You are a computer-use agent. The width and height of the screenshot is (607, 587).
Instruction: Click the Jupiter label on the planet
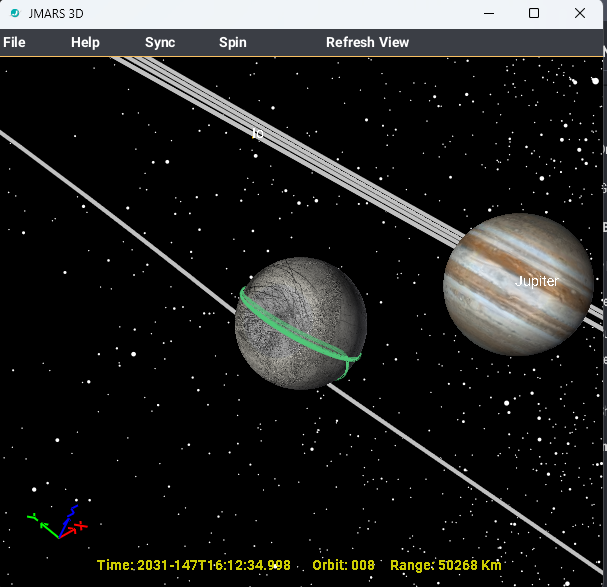(x=537, y=281)
